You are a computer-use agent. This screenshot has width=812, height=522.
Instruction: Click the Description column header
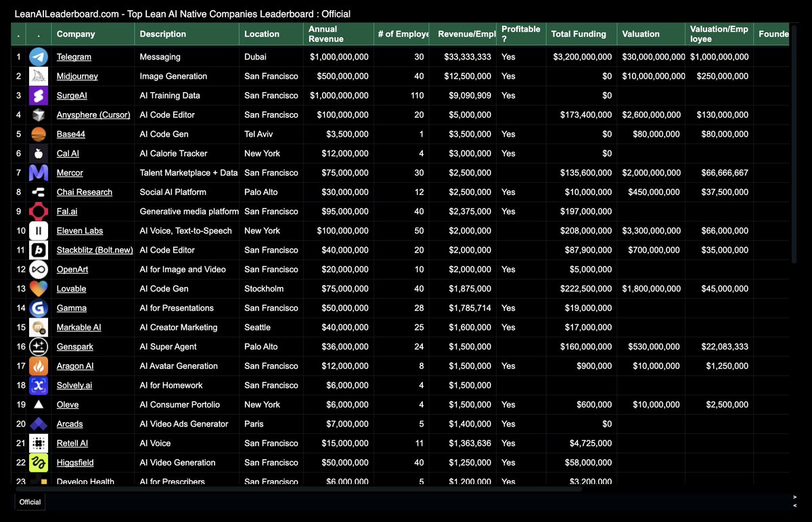(187, 34)
